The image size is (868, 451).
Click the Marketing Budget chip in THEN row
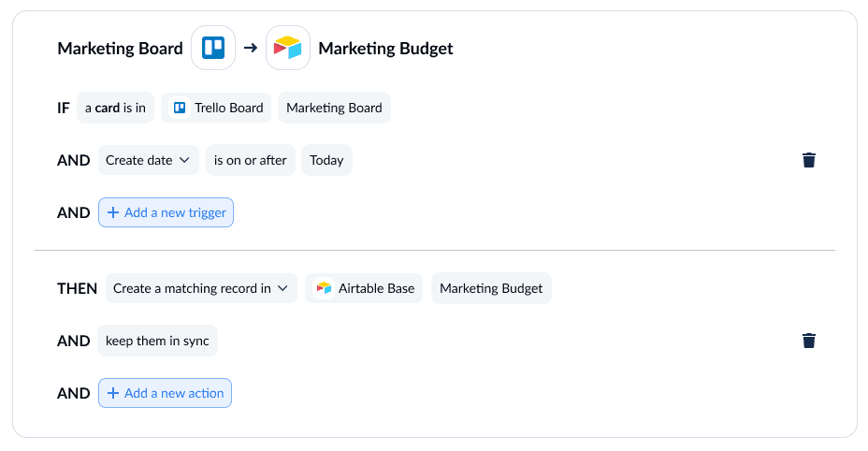491,288
